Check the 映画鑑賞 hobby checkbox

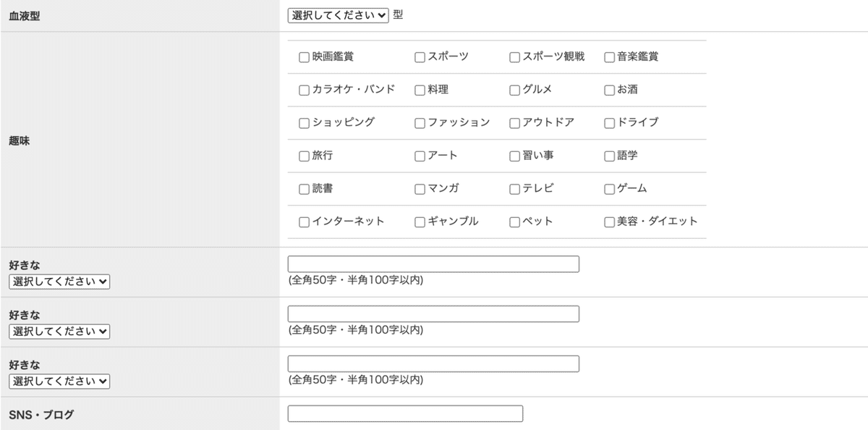tap(305, 57)
